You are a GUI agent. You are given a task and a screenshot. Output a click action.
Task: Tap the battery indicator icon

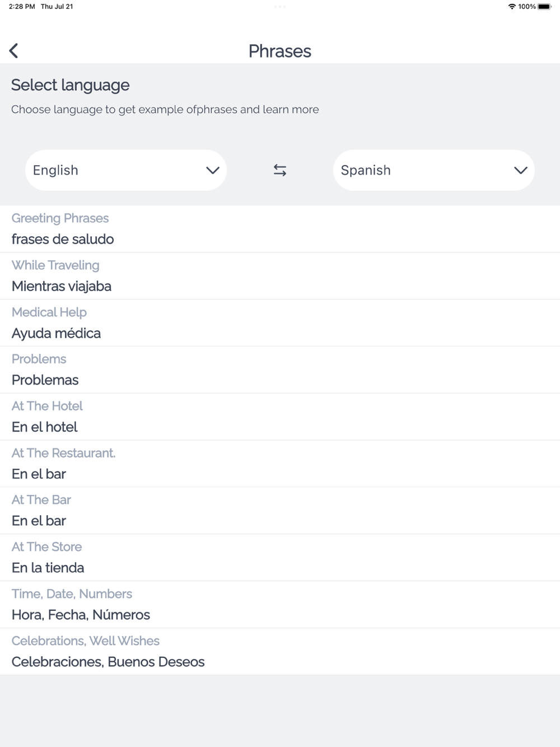point(544,7)
